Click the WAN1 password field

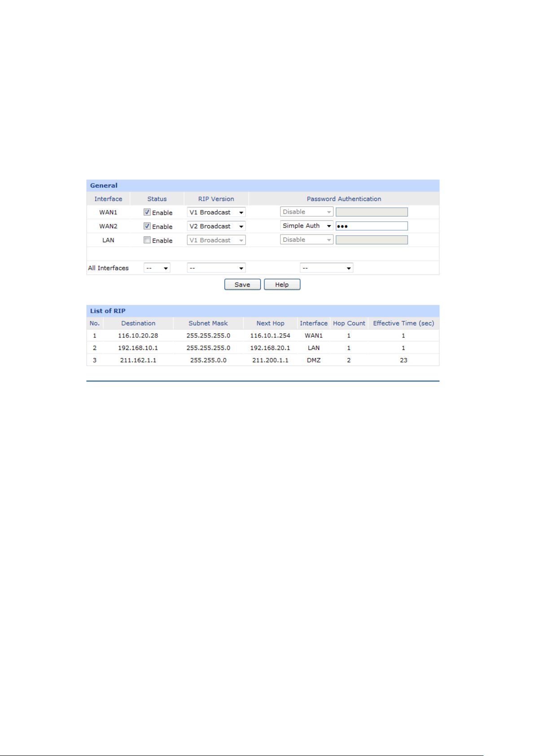pyautogui.click(x=372, y=212)
